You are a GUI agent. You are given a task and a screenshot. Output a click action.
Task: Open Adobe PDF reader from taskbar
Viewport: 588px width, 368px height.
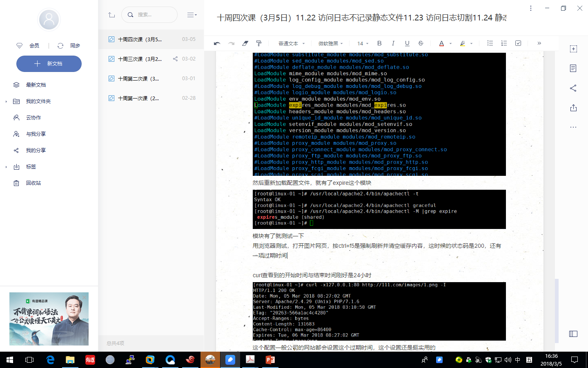pyautogui.click(x=250, y=360)
